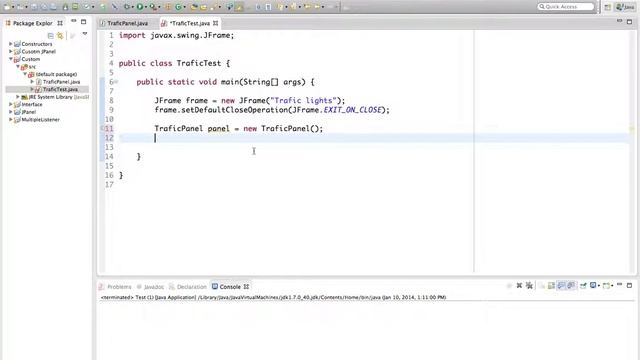Click the Run External Tools icon
This screenshot has height=360, width=640.
point(153,7)
